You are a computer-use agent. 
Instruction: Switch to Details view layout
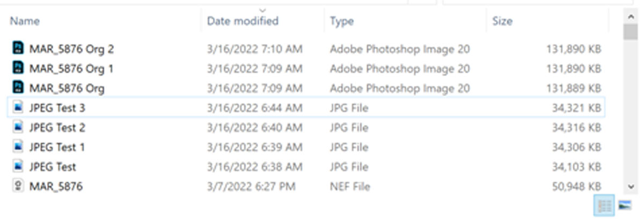click(x=605, y=205)
